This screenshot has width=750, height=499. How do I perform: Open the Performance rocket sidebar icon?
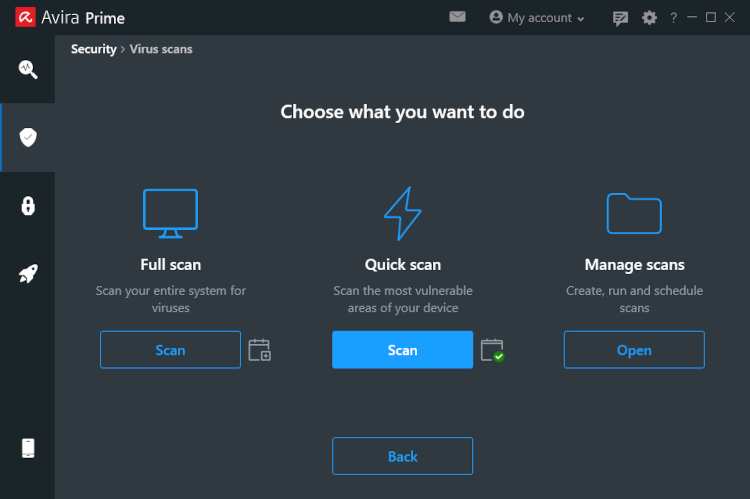pyautogui.click(x=28, y=274)
